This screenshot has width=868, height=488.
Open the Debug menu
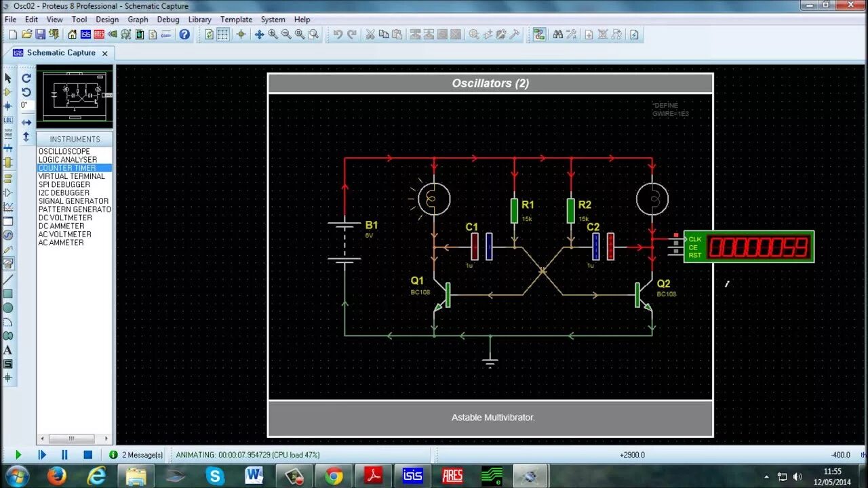pyautogui.click(x=168, y=20)
